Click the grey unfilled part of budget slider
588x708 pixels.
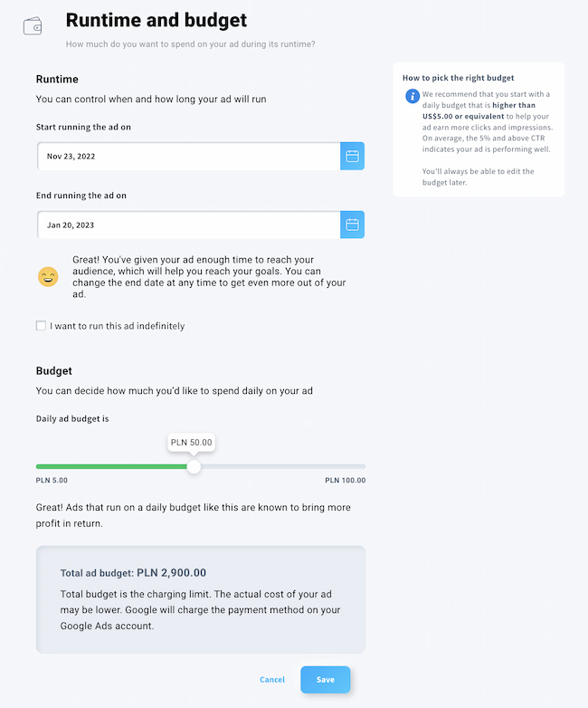[x=283, y=466]
